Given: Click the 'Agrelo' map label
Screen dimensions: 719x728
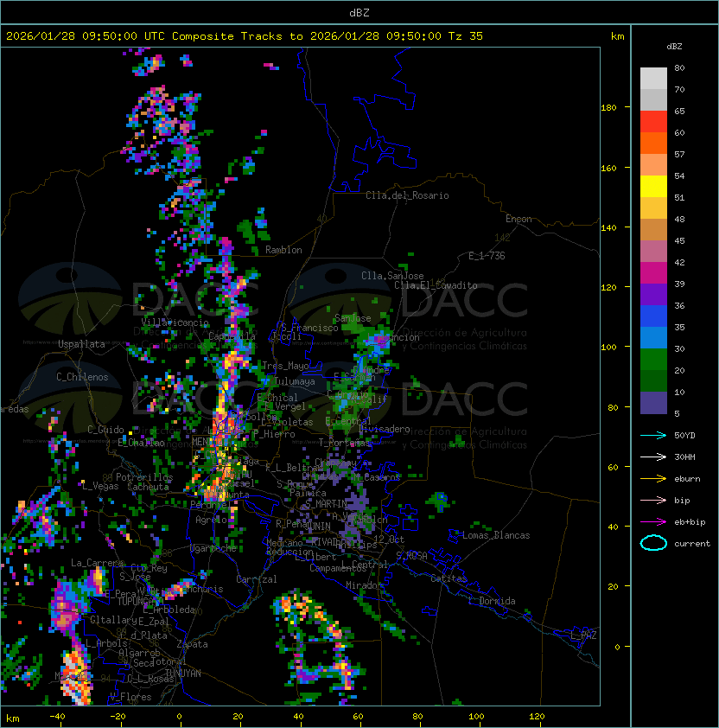Looking at the screenshot, I should coord(211,520).
